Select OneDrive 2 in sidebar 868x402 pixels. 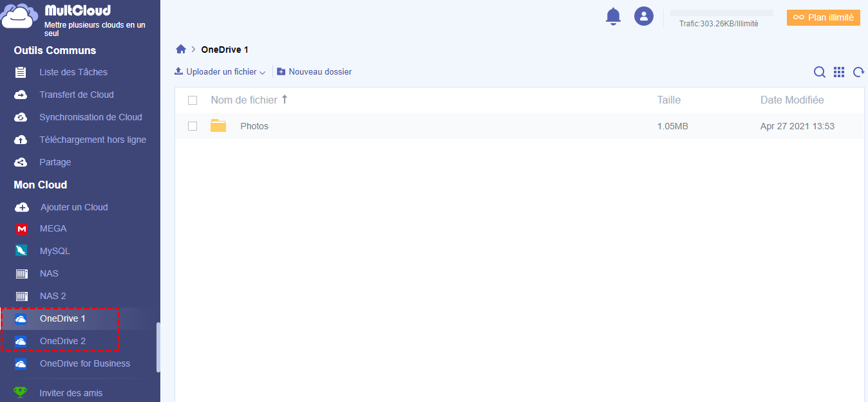tap(62, 341)
